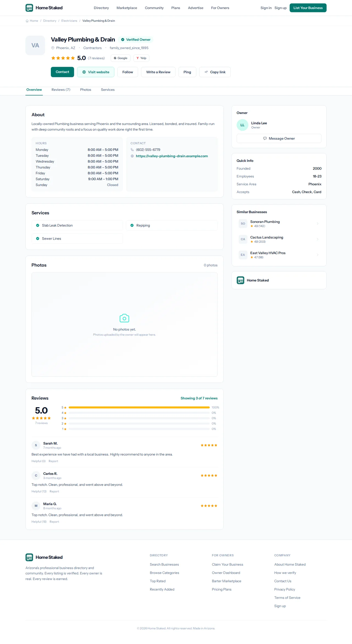Click Showing 3 of 7 reviews link

click(199, 398)
